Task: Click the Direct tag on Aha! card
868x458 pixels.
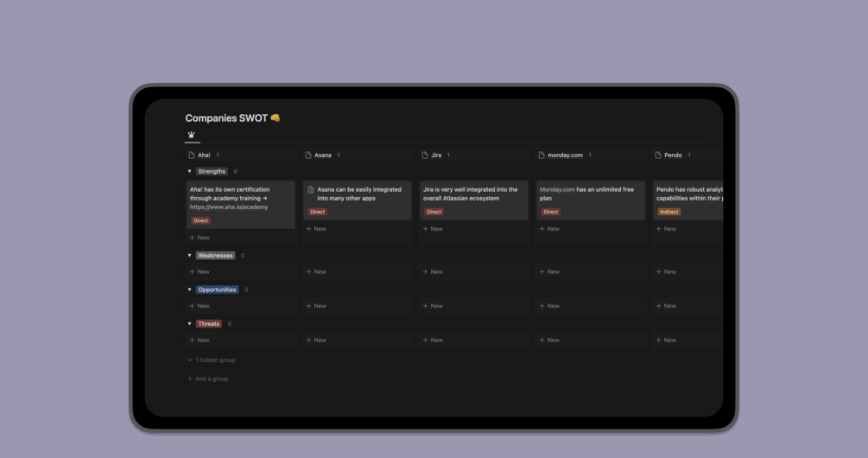Action: tap(200, 220)
